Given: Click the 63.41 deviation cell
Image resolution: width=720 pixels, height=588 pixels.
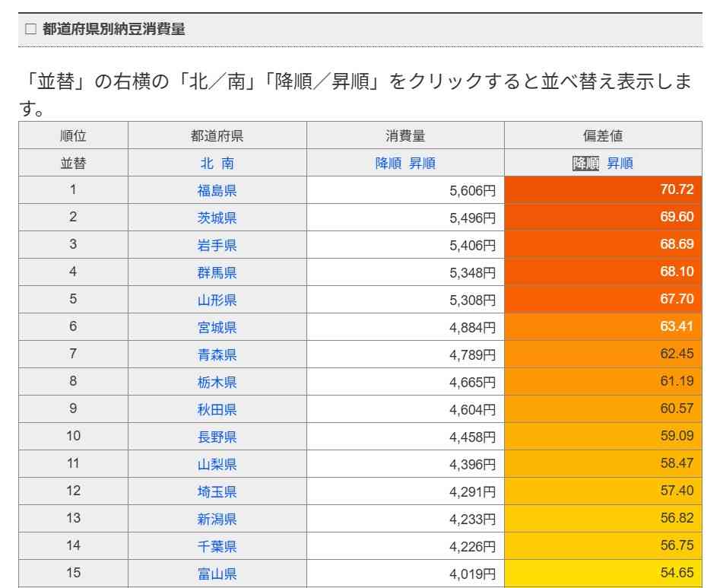Looking at the screenshot, I should [603, 327].
